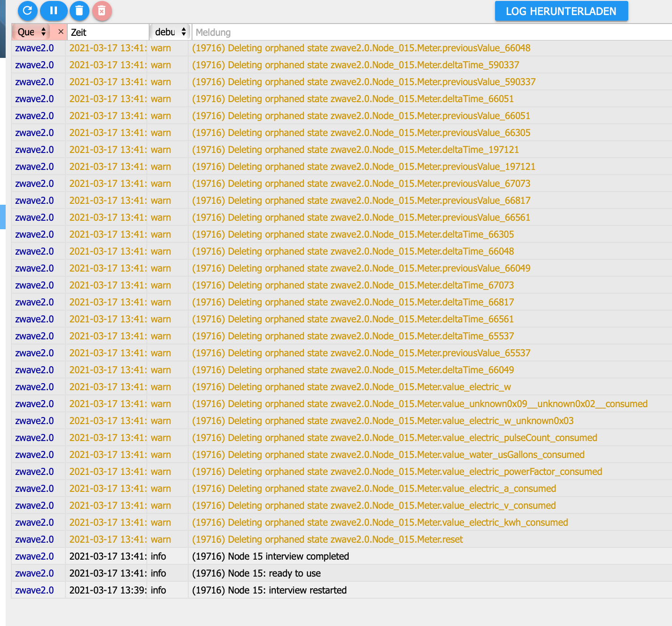Select row 'Node 15: ready to use'
The height and width of the screenshot is (626, 672).
pos(342,573)
